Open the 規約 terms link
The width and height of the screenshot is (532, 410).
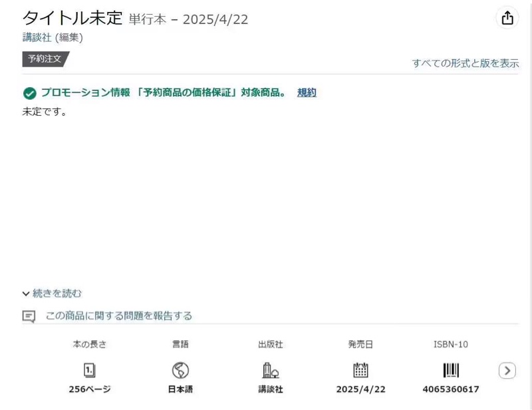307,93
